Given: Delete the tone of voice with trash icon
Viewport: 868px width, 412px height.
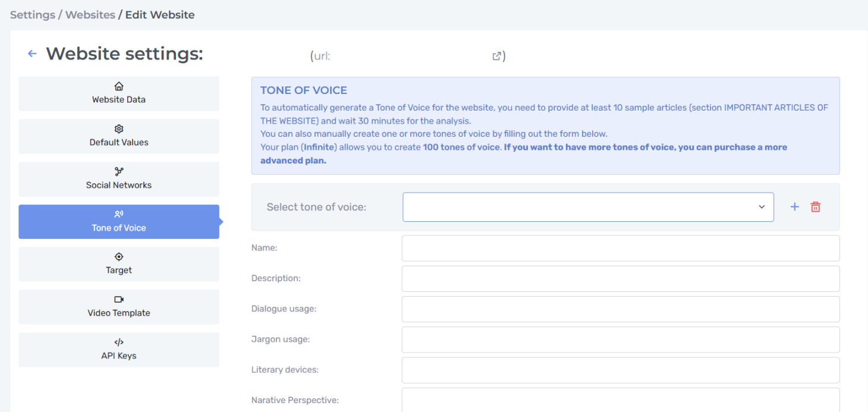Looking at the screenshot, I should (816, 207).
